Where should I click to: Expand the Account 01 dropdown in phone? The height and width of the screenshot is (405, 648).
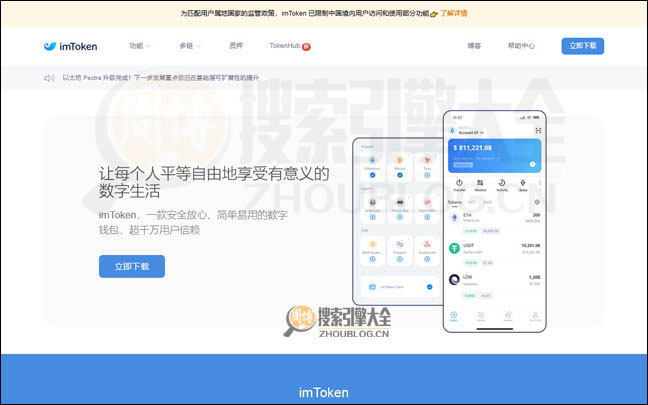click(471, 132)
